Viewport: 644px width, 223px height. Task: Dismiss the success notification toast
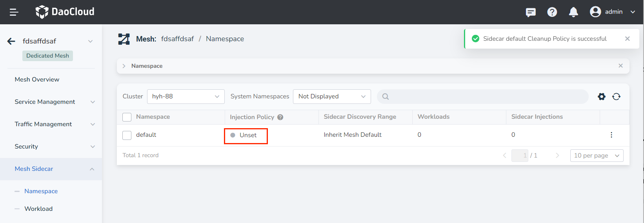tap(627, 39)
